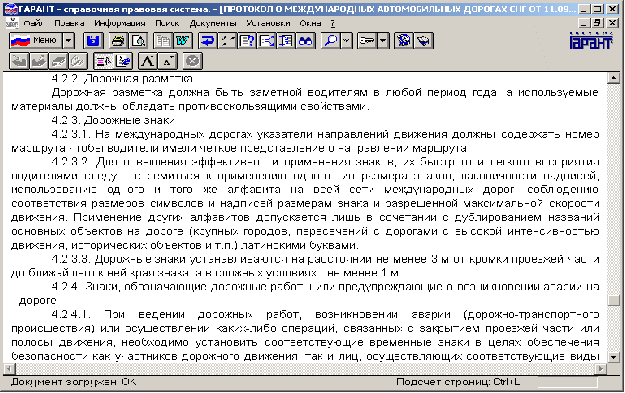The height and width of the screenshot is (393, 625).
Task: Click the binoculars search icon
Action: pos(305,40)
